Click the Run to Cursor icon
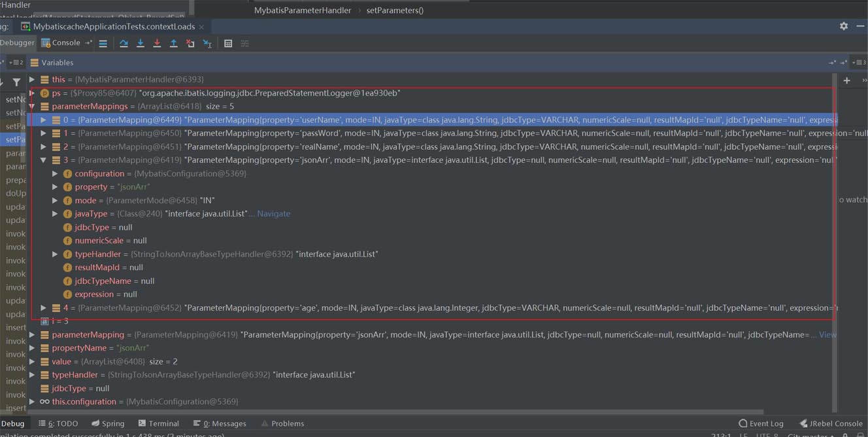The height and width of the screenshot is (437, 868). (207, 43)
